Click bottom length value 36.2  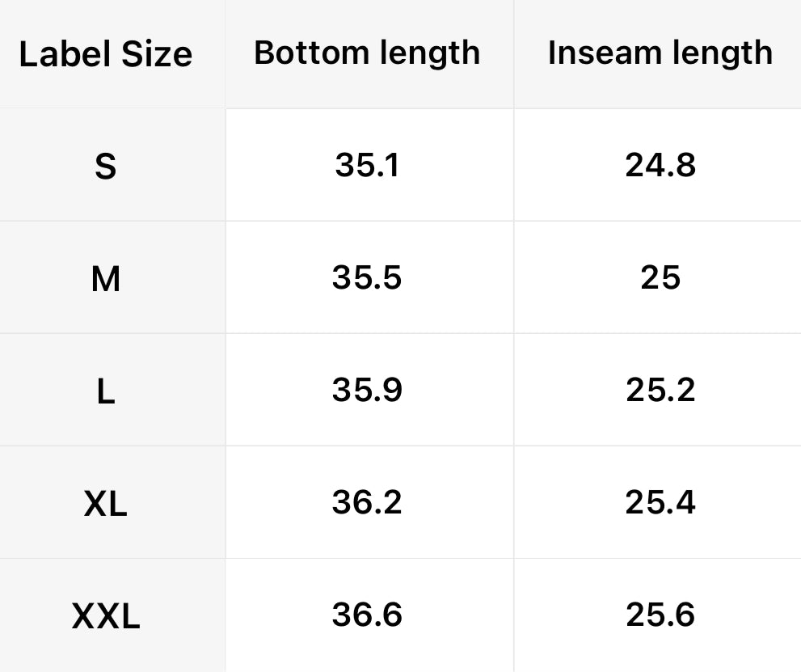(367, 502)
